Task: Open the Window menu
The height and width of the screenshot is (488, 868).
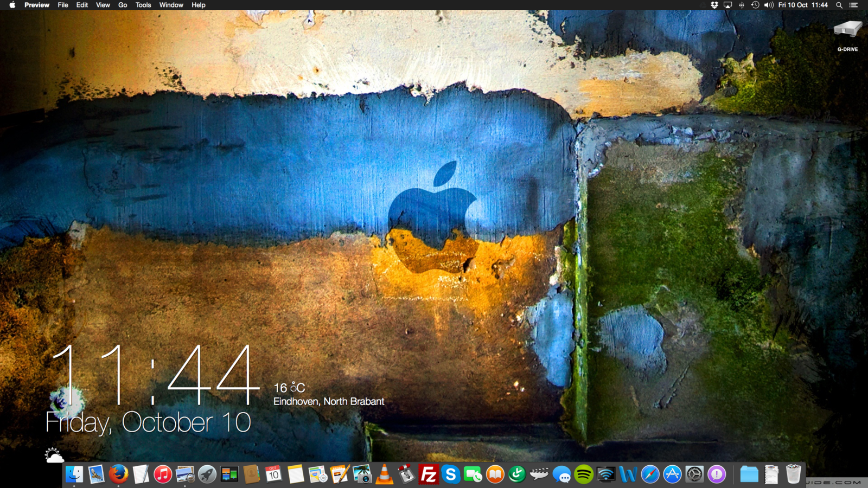Action: click(x=171, y=5)
